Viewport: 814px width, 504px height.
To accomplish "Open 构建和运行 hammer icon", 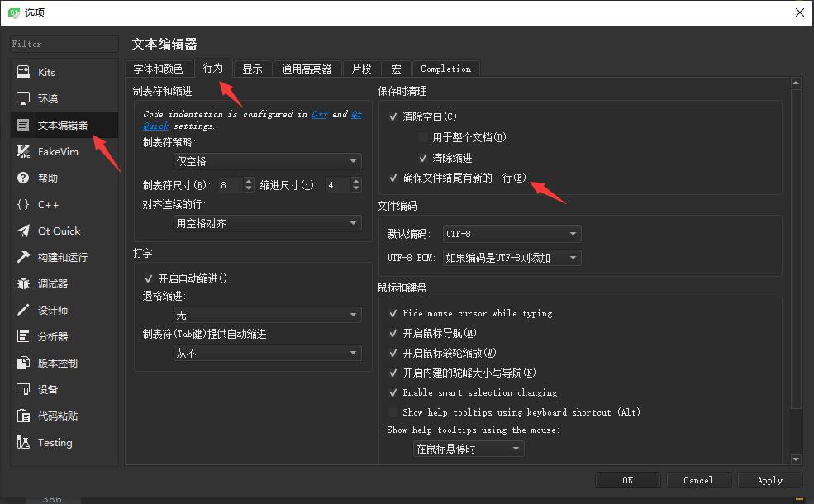I will coord(23,258).
